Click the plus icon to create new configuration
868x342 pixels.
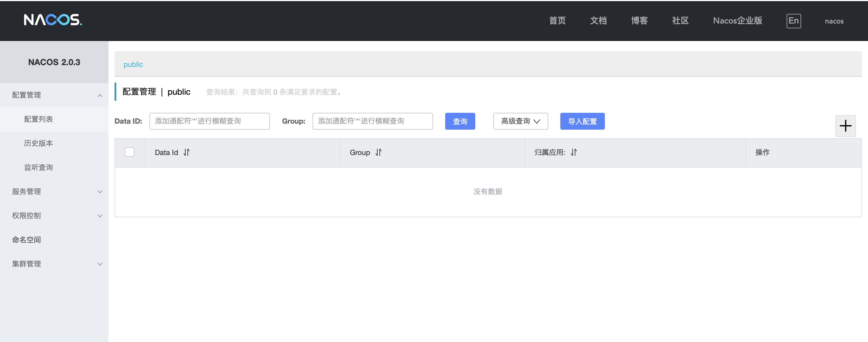pos(845,125)
